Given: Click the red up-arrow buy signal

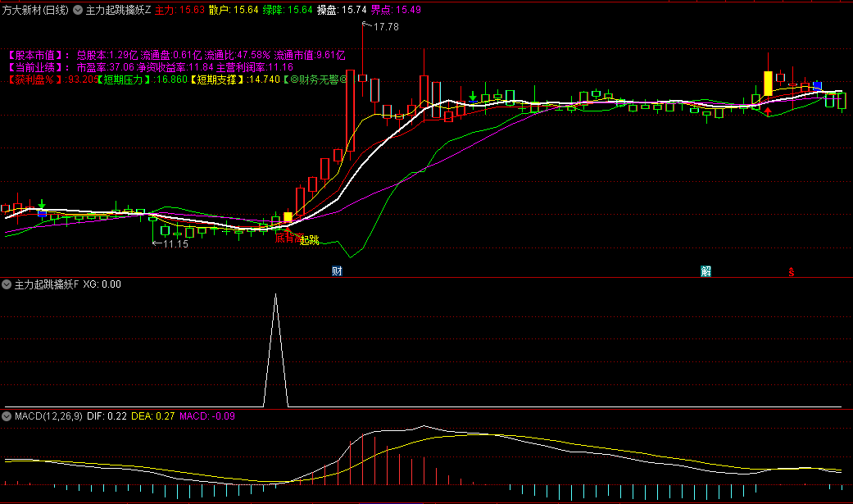Looking at the screenshot, I should [x=768, y=111].
